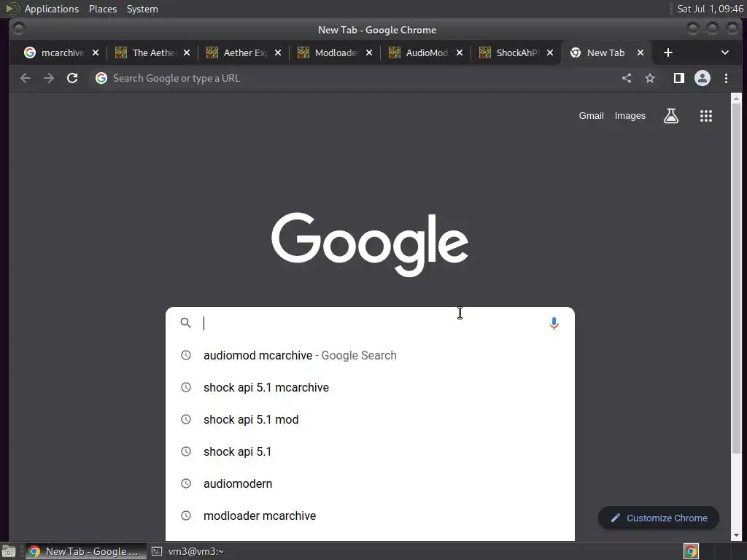
Task: Focus the Google search input field
Action: click(371, 323)
